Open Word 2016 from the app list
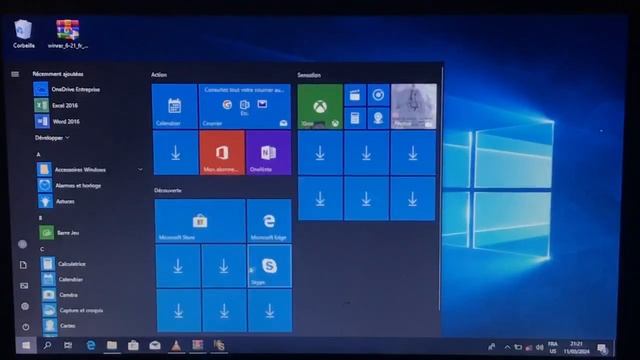Image resolution: width=640 pixels, height=360 pixels. click(57, 121)
